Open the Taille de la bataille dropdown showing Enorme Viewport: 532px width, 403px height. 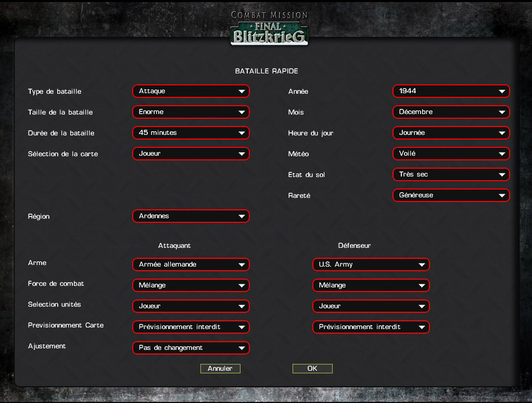click(x=191, y=112)
